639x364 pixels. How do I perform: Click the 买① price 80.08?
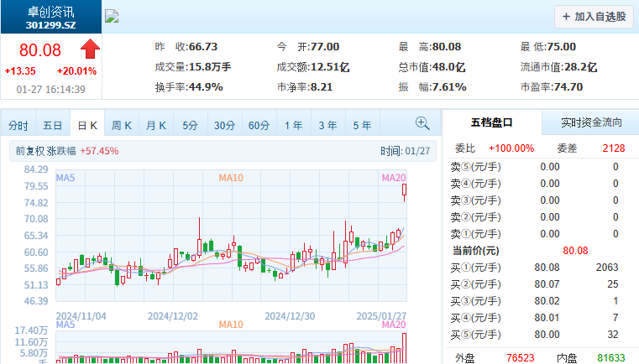[547, 268]
